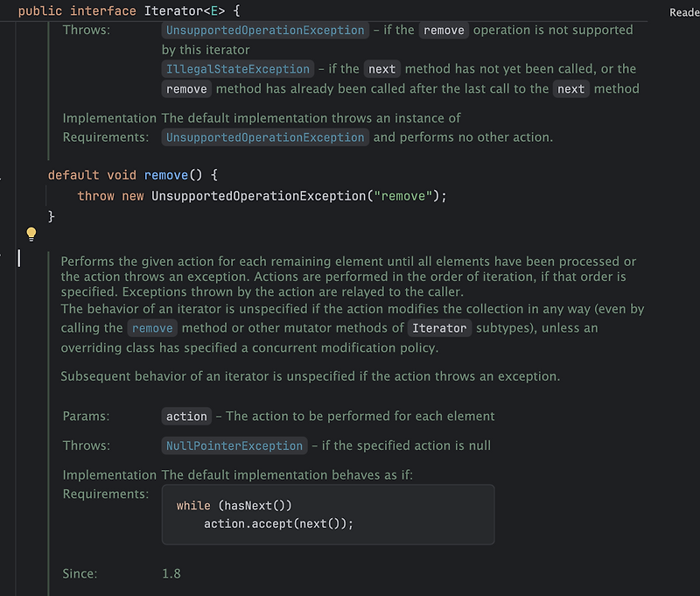Image resolution: width=700 pixels, height=596 pixels.
Task: Click the interface keyword in sticky header
Action: [x=102, y=11]
